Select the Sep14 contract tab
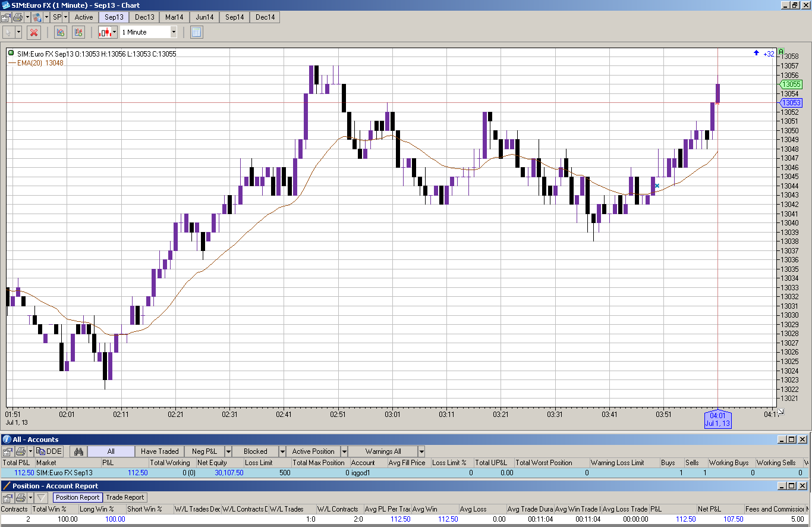This screenshot has height=527, width=812. (235, 17)
